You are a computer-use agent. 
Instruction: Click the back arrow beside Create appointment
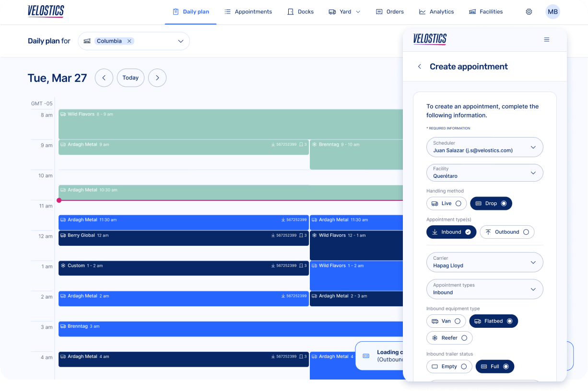click(x=420, y=66)
